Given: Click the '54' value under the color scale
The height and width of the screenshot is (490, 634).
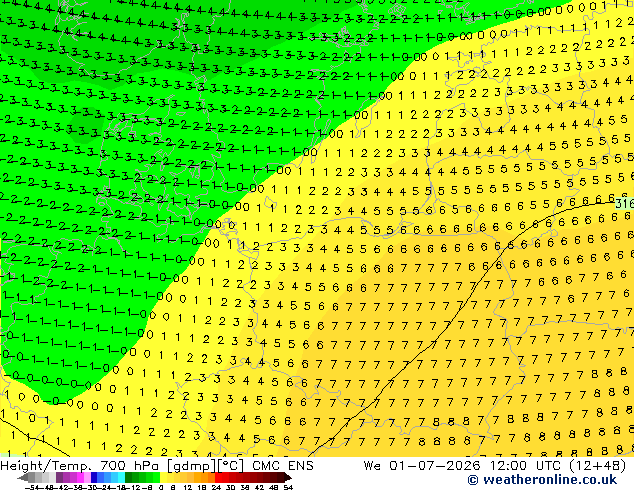Looking at the screenshot, I should 288,488.
